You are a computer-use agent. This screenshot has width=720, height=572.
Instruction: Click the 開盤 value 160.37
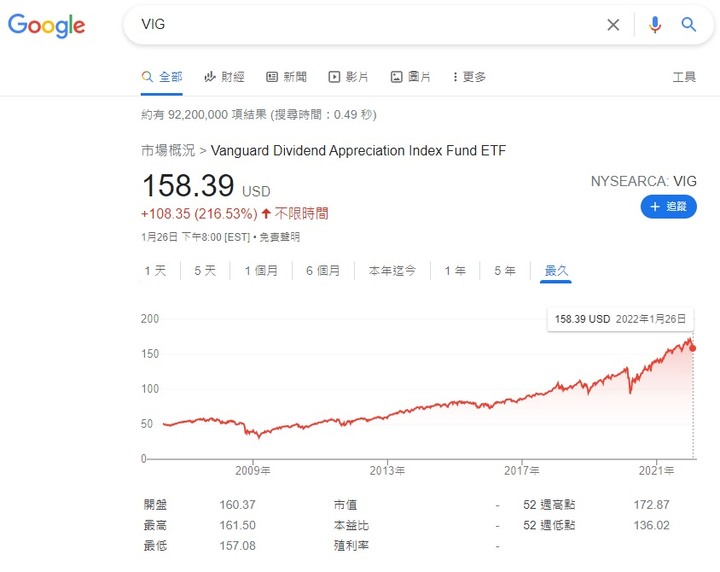coord(237,505)
